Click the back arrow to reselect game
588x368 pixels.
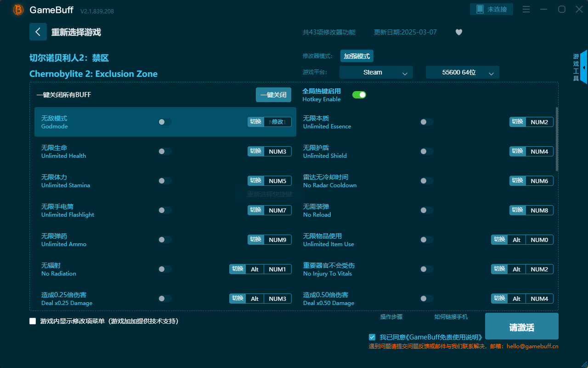pyautogui.click(x=38, y=32)
